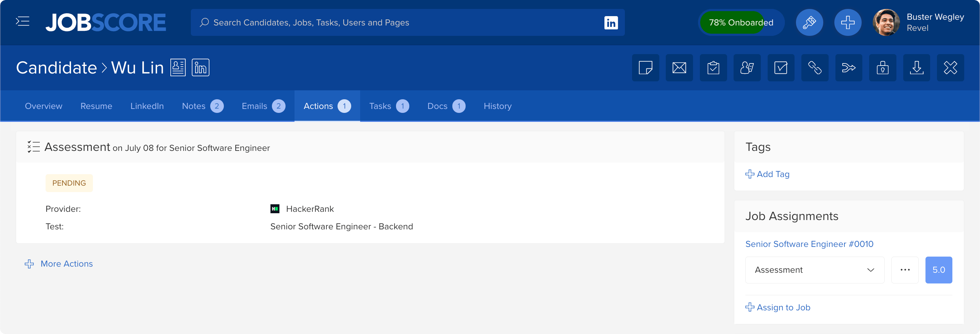This screenshot has width=980, height=334.
Task: Open the LinkedIn tab
Action: tap(147, 106)
